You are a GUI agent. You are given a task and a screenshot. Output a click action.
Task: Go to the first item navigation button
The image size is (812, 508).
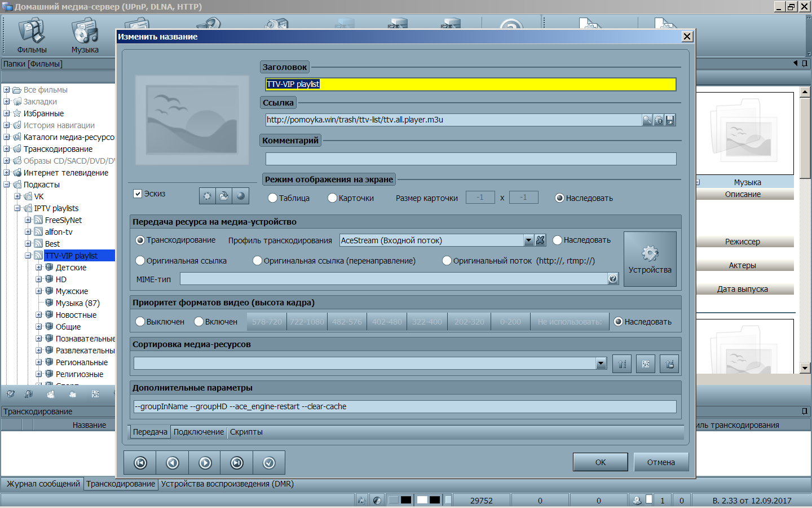tap(140, 463)
